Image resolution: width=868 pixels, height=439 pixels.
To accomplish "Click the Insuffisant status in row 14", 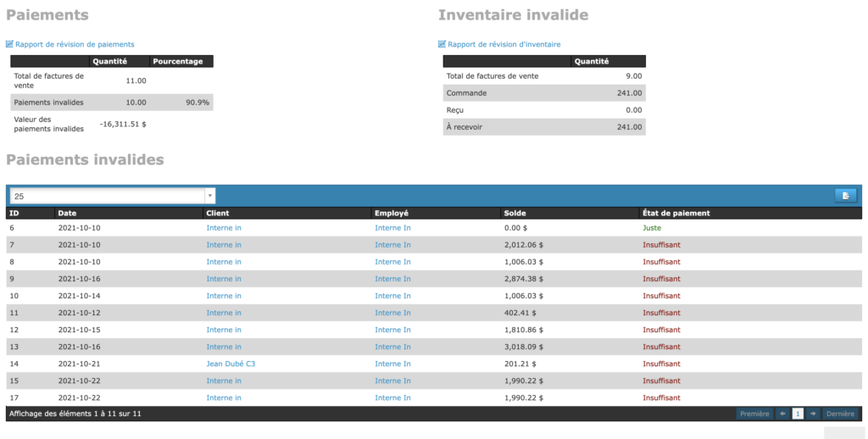I will tap(661, 364).
